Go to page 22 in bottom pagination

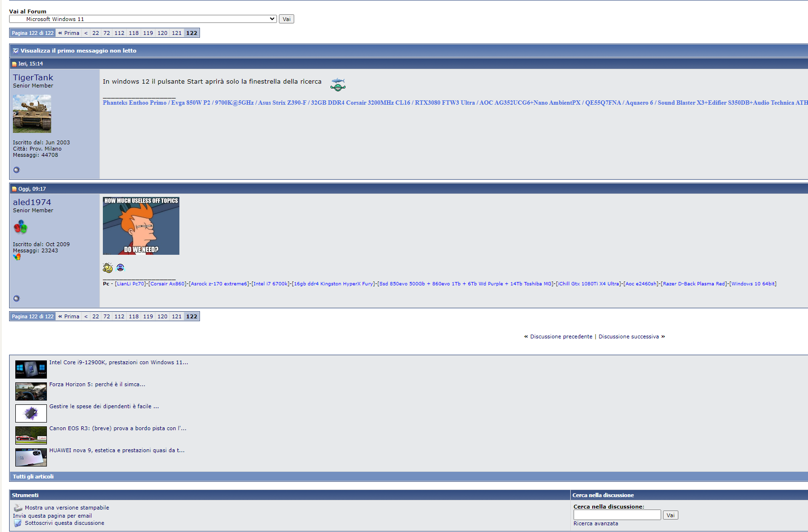[x=96, y=316]
